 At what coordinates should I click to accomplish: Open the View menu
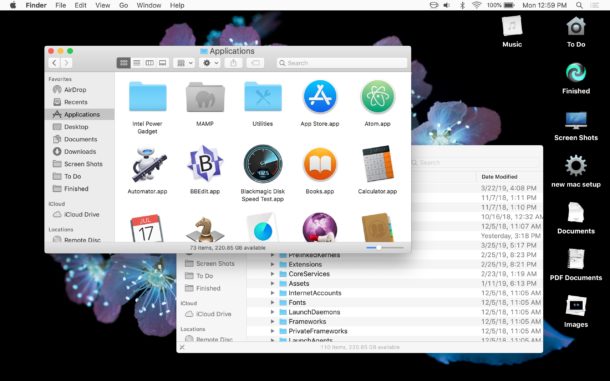click(103, 5)
